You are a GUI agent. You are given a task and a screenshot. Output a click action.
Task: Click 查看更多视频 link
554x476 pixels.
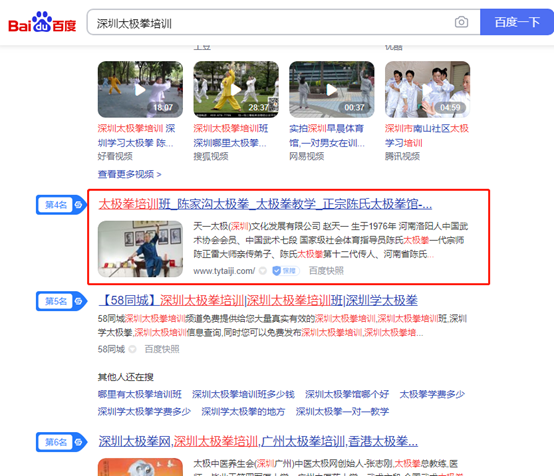(129, 174)
